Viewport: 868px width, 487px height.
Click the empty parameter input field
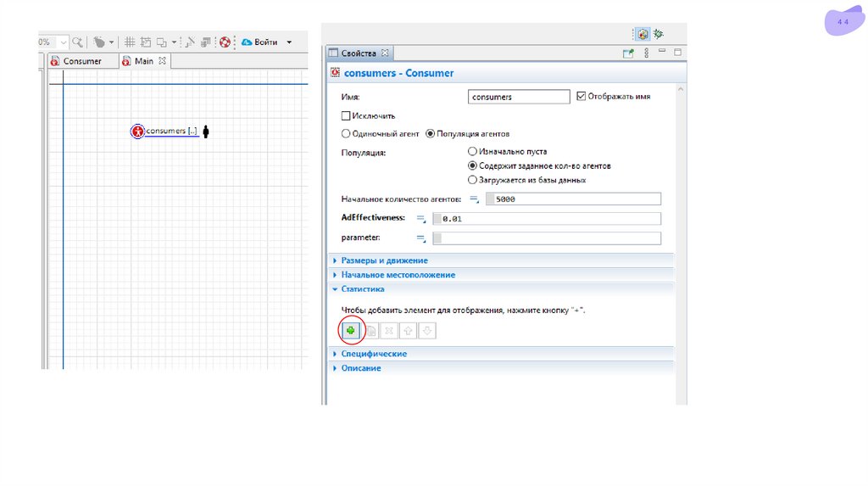pyautogui.click(x=547, y=238)
